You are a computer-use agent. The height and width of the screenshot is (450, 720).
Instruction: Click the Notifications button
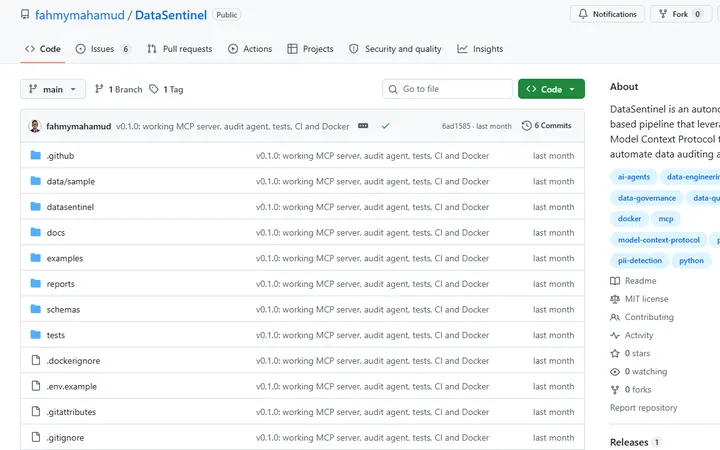(608, 14)
